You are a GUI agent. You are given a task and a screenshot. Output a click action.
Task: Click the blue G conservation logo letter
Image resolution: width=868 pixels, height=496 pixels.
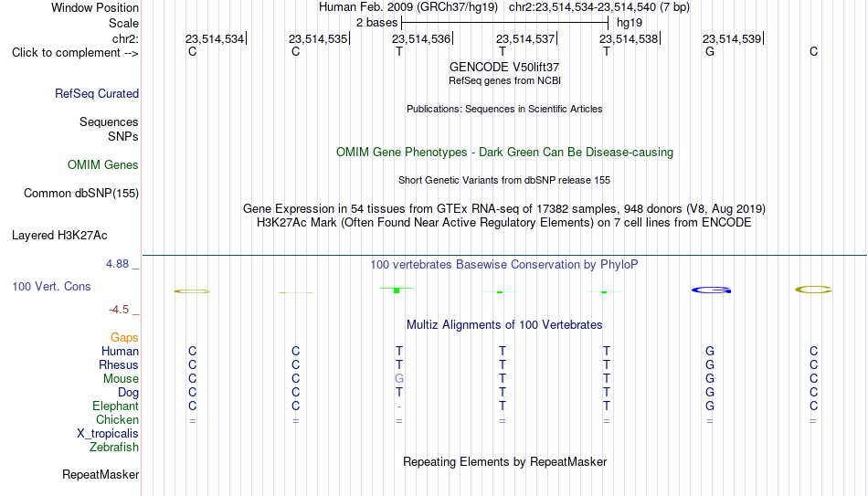[712, 290]
